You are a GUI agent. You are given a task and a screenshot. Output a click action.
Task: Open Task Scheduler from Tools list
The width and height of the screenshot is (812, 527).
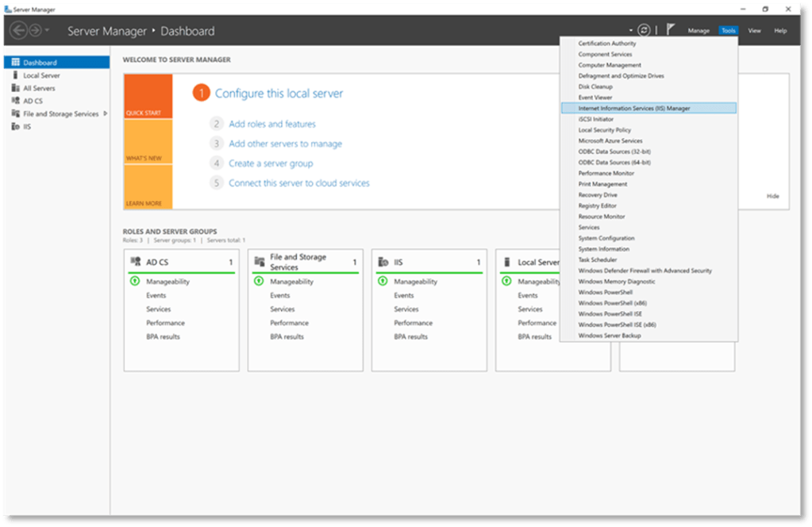click(598, 260)
